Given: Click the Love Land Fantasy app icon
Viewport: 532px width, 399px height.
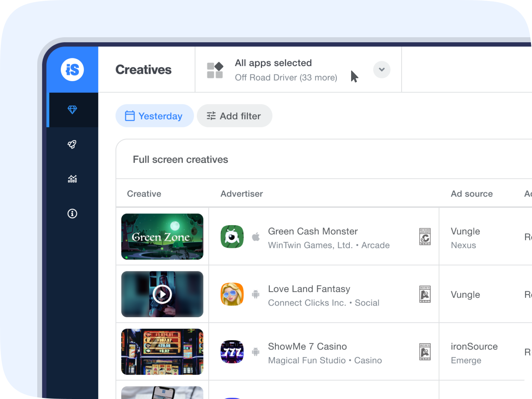Looking at the screenshot, I should point(232,294).
